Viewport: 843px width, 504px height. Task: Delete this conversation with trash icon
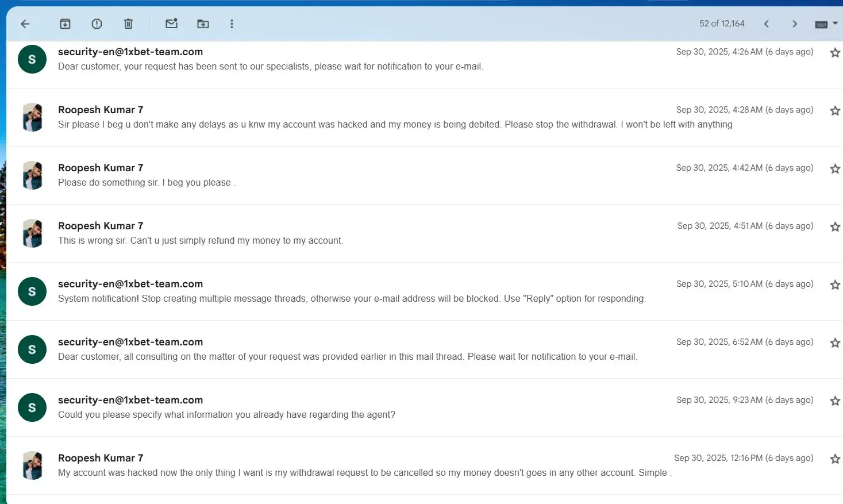(x=128, y=24)
